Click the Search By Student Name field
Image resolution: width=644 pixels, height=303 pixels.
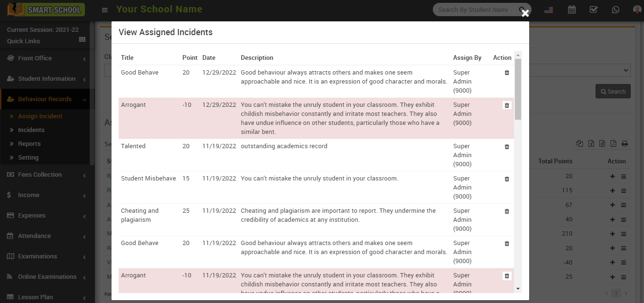point(475,9)
